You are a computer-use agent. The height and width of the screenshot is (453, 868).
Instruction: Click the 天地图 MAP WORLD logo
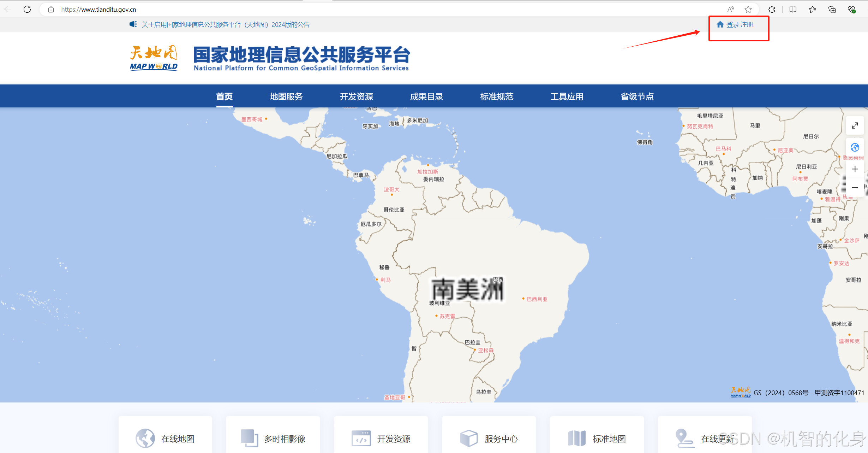click(154, 58)
